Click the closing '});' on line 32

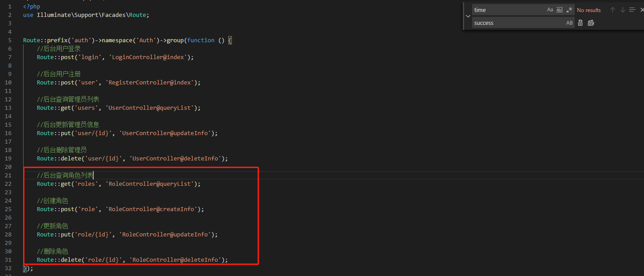(x=28, y=268)
